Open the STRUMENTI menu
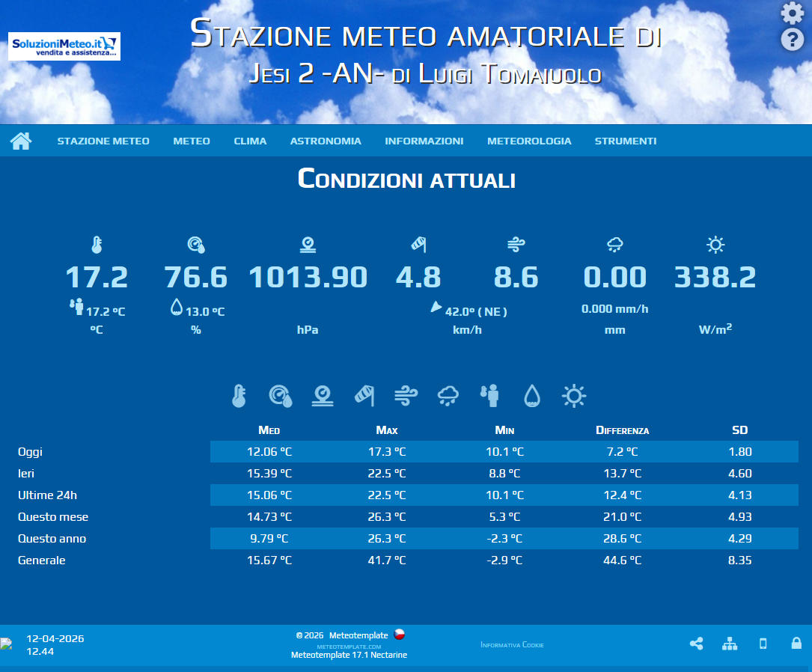This screenshot has width=812, height=672. click(626, 141)
